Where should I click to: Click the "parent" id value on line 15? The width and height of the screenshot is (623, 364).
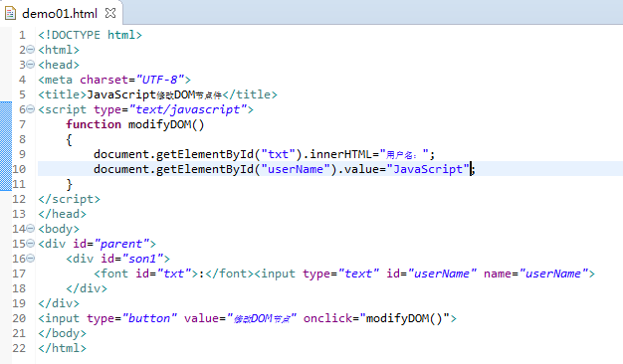pyautogui.click(x=121, y=244)
